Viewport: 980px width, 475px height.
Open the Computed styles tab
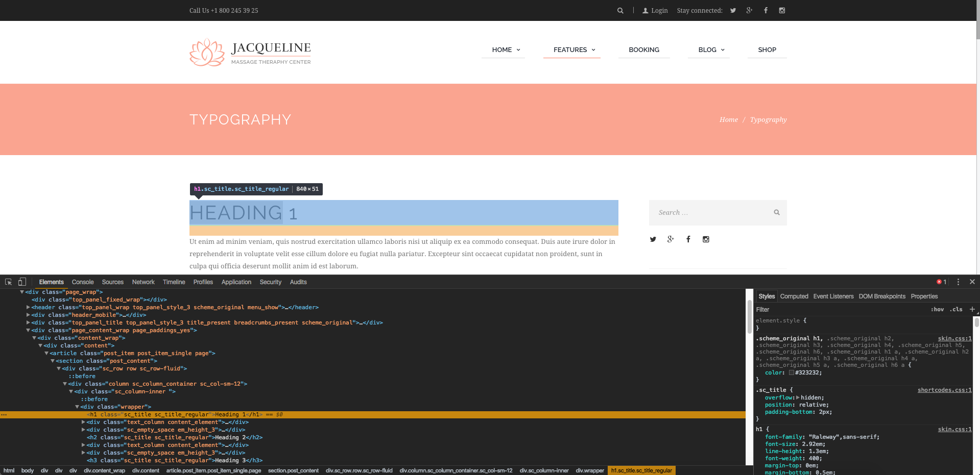pyautogui.click(x=794, y=296)
